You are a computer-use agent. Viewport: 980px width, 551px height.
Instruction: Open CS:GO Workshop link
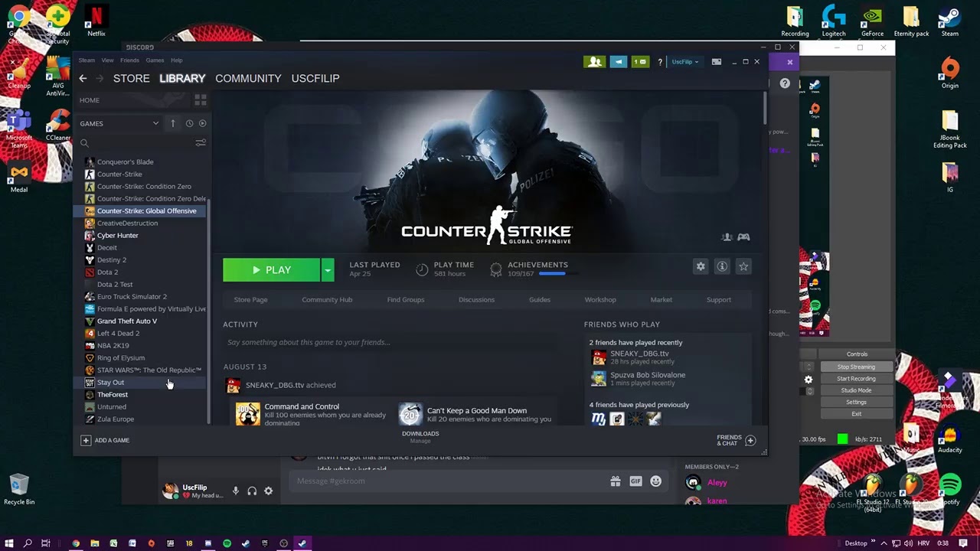[x=600, y=300]
